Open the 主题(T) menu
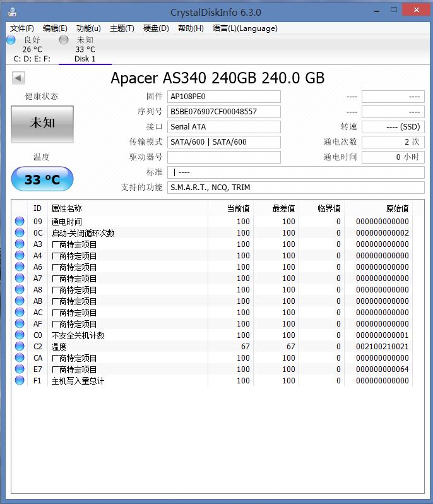 click(x=122, y=28)
